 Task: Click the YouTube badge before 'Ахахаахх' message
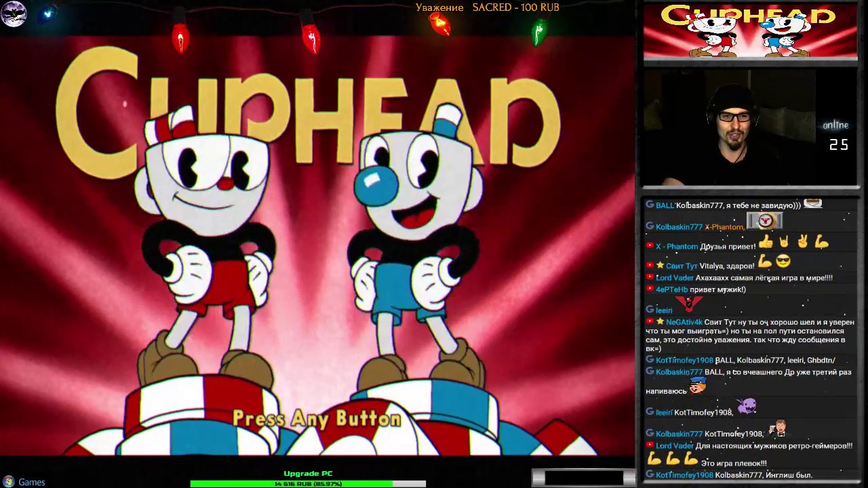click(x=650, y=277)
